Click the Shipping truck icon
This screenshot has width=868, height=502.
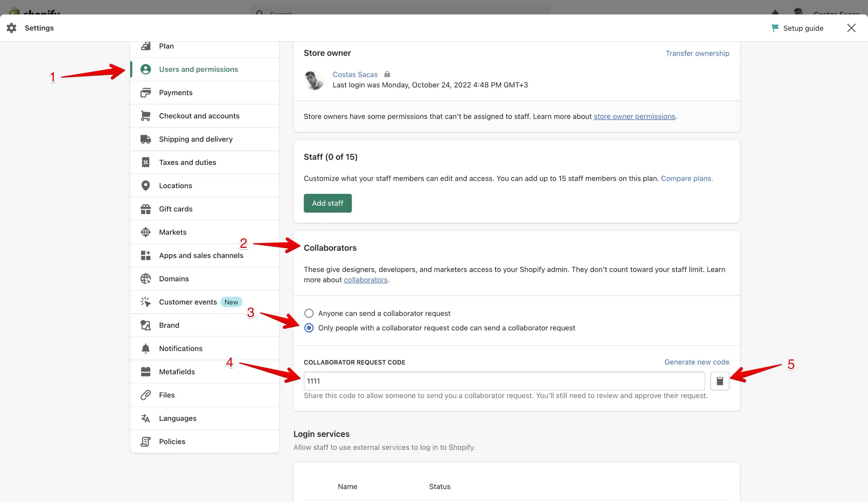[146, 139]
